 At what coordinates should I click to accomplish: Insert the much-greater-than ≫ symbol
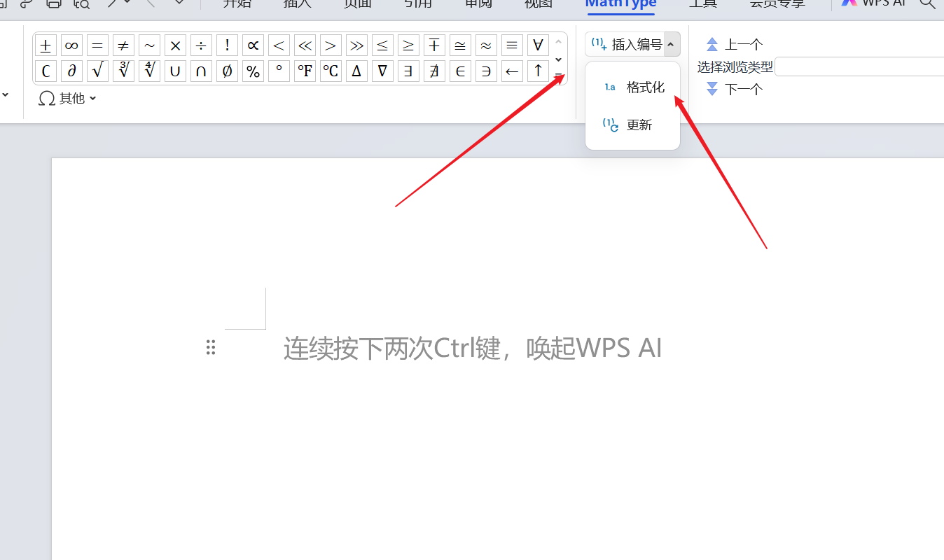pyautogui.click(x=356, y=45)
